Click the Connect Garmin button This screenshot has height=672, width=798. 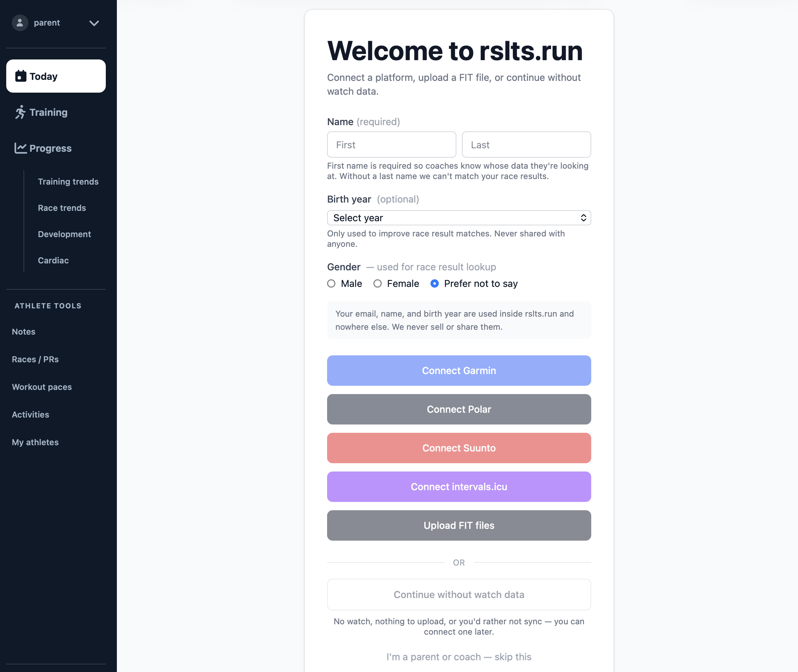tap(459, 371)
